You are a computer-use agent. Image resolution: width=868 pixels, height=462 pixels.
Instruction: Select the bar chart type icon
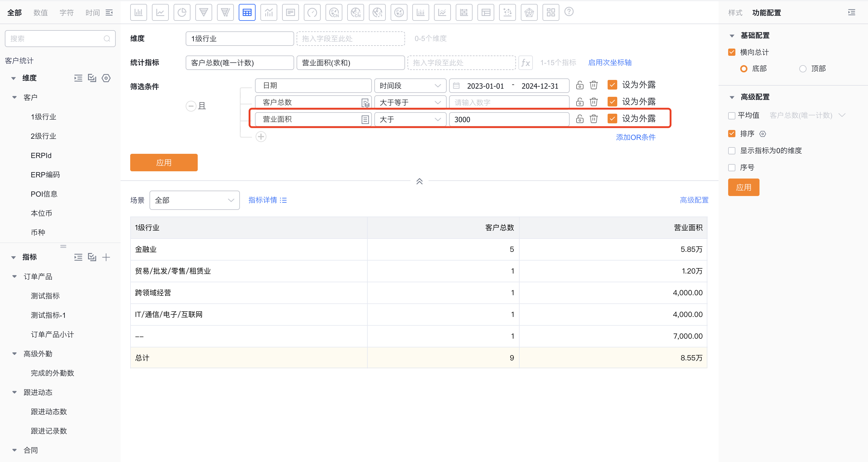click(x=139, y=12)
